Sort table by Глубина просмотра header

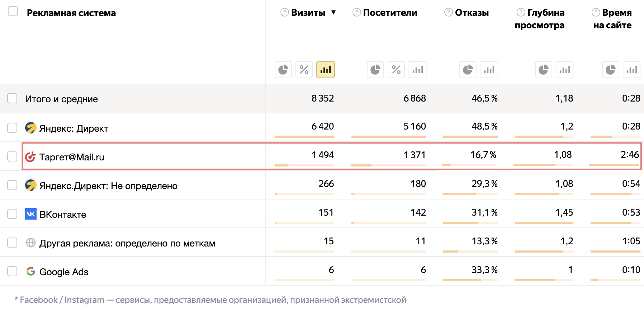[540, 19]
